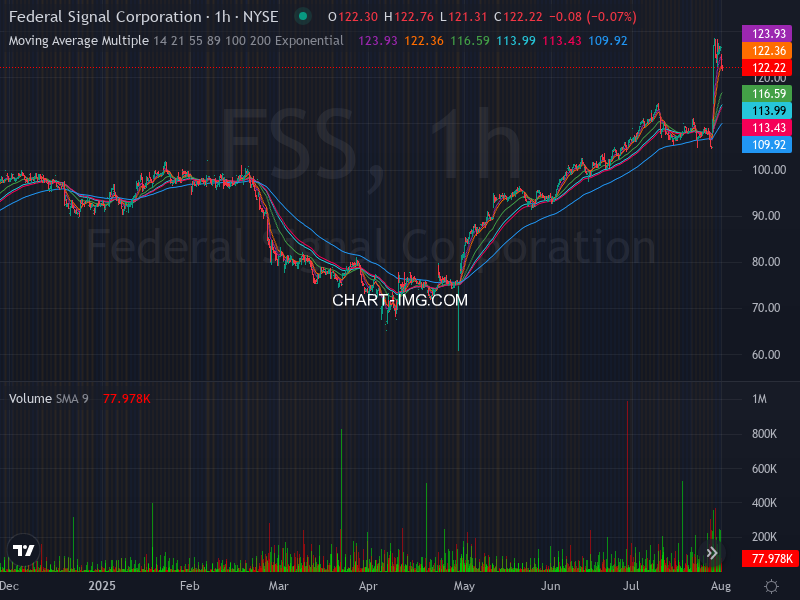
Task: Click the cyan 113.99 EMA value in legend
Action: [516, 41]
